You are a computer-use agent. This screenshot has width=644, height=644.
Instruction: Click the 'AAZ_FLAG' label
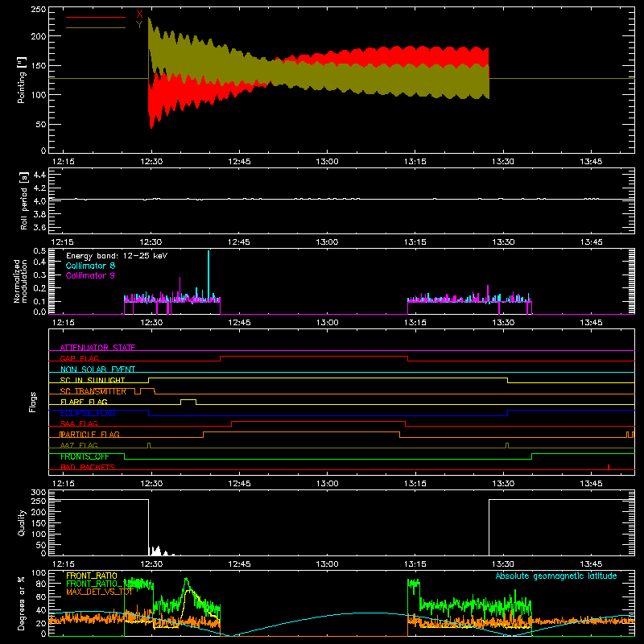pyautogui.click(x=79, y=445)
